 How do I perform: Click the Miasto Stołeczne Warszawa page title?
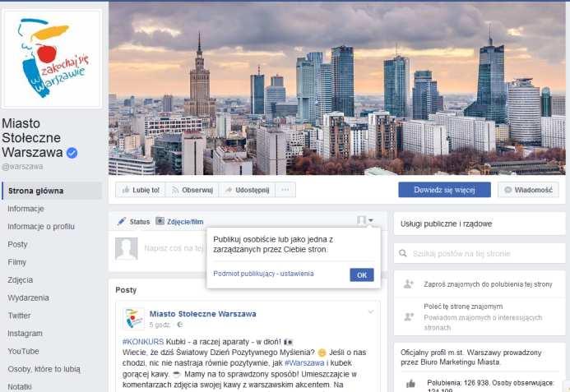pos(32,138)
